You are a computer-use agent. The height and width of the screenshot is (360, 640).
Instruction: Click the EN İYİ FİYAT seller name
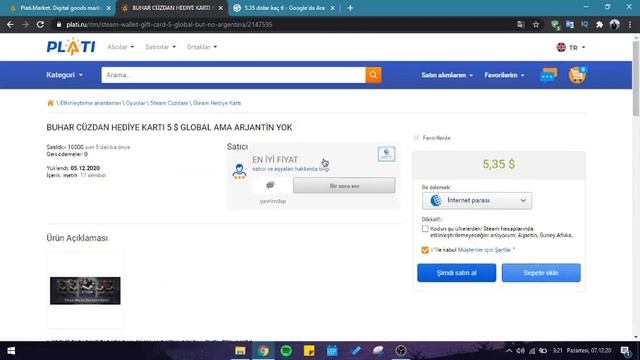point(275,160)
